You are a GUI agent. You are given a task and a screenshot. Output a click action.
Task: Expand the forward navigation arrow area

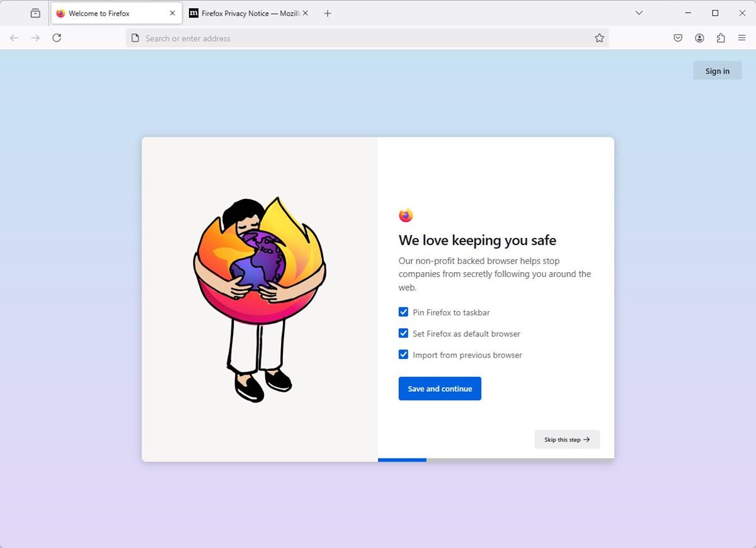[x=35, y=38]
